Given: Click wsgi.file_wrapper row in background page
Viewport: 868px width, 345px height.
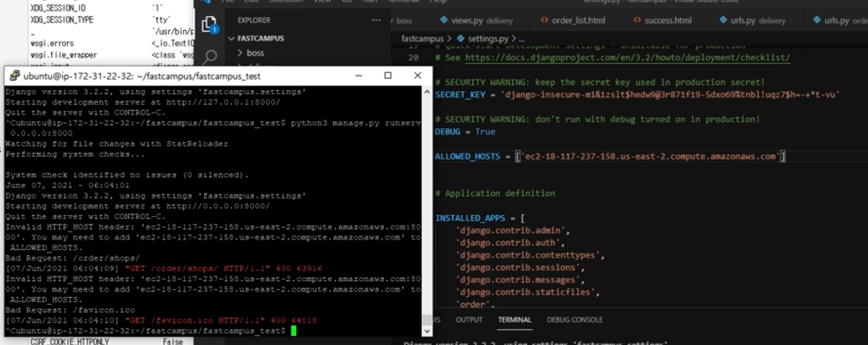Looking at the screenshot, I should pyautogui.click(x=112, y=55).
